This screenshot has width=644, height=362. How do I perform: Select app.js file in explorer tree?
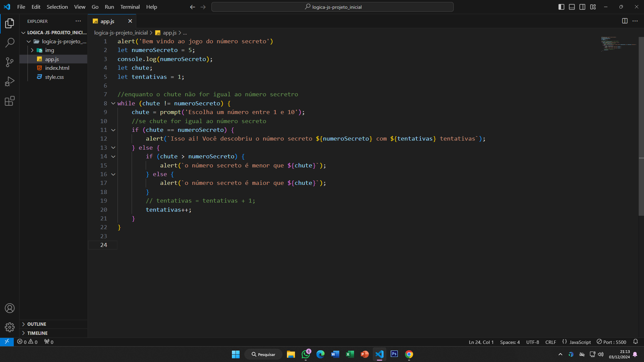[54, 59]
